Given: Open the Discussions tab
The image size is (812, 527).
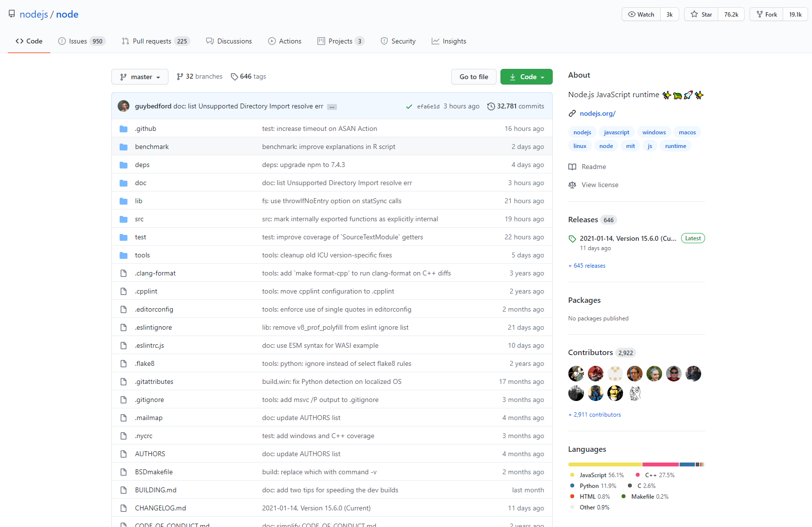Looking at the screenshot, I should point(229,41).
